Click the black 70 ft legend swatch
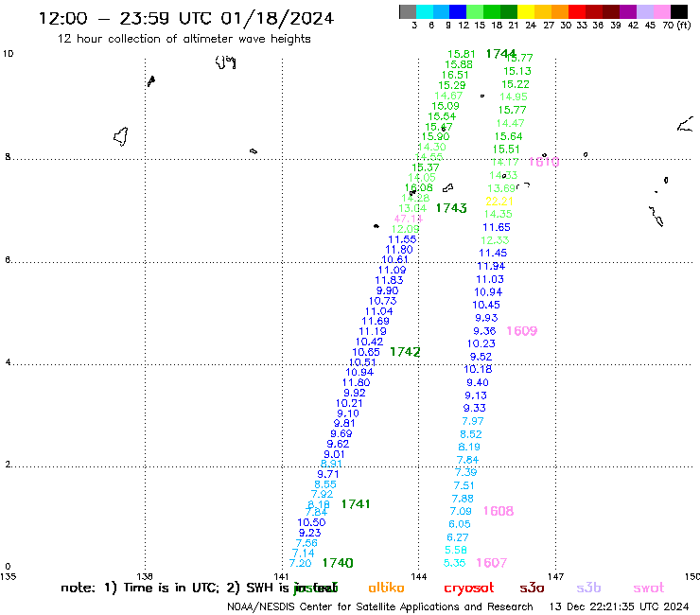The width and height of the screenshot is (700, 615). click(679, 11)
